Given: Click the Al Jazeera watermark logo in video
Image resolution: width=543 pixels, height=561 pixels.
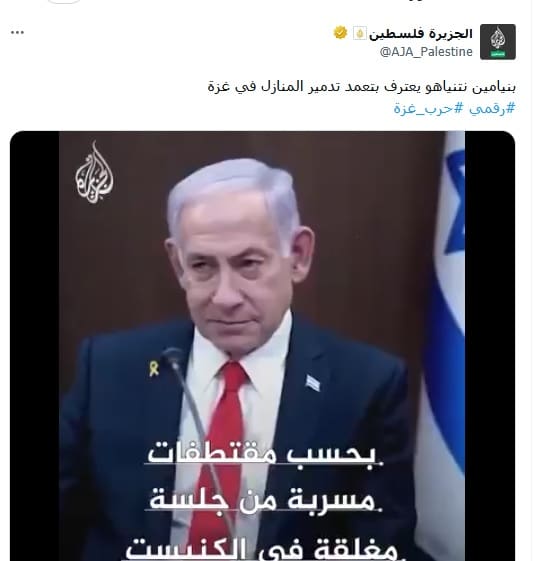Looking at the screenshot, I should (x=94, y=172).
